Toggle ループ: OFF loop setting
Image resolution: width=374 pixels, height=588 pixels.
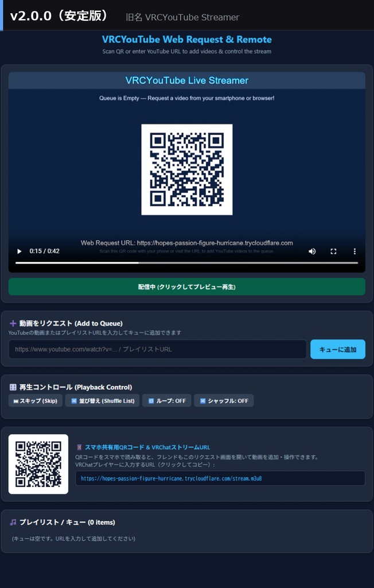point(167,400)
